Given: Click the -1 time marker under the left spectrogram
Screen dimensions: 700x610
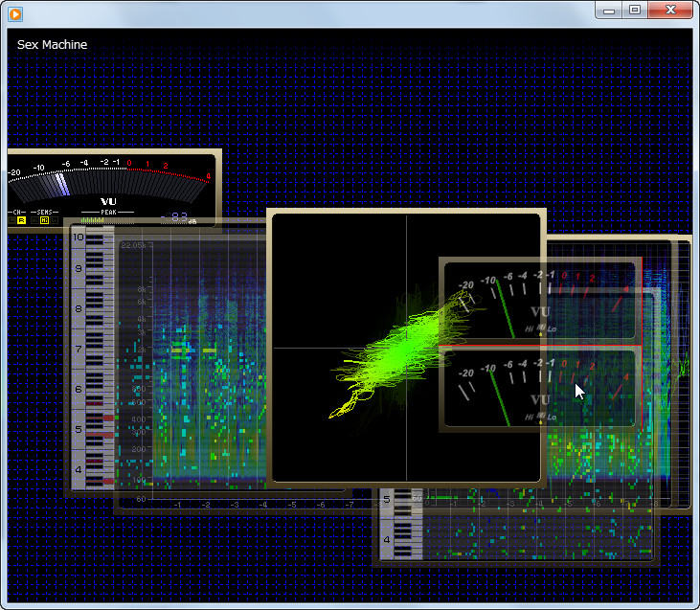Looking at the screenshot, I should coord(178,505).
